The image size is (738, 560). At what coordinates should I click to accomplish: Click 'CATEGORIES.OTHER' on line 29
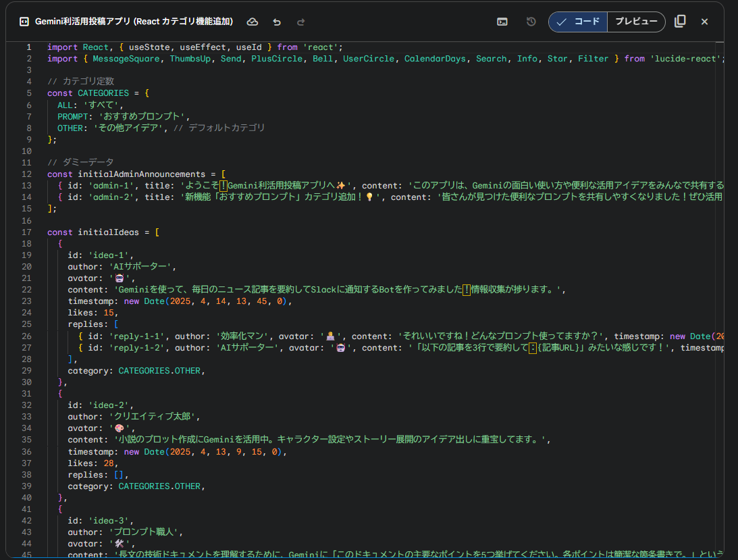pyautogui.click(x=159, y=371)
